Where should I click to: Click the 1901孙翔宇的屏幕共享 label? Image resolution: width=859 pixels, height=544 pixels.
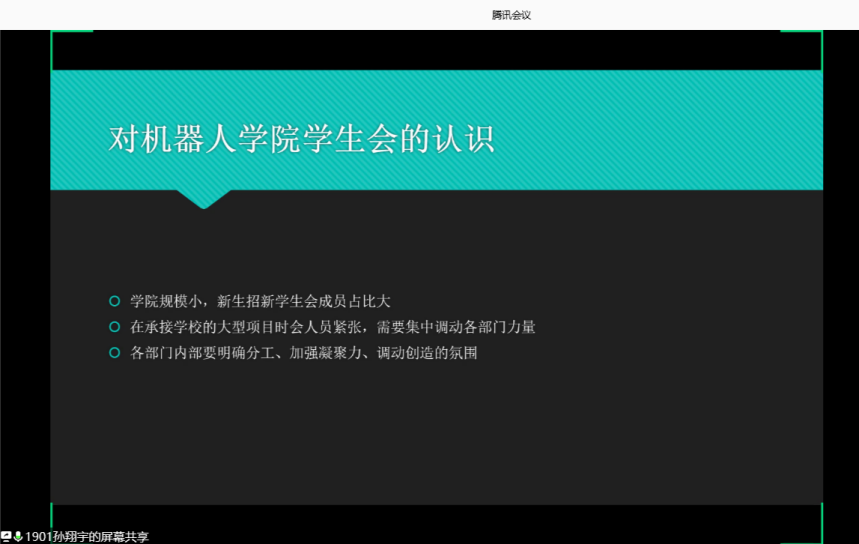point(87,537)
